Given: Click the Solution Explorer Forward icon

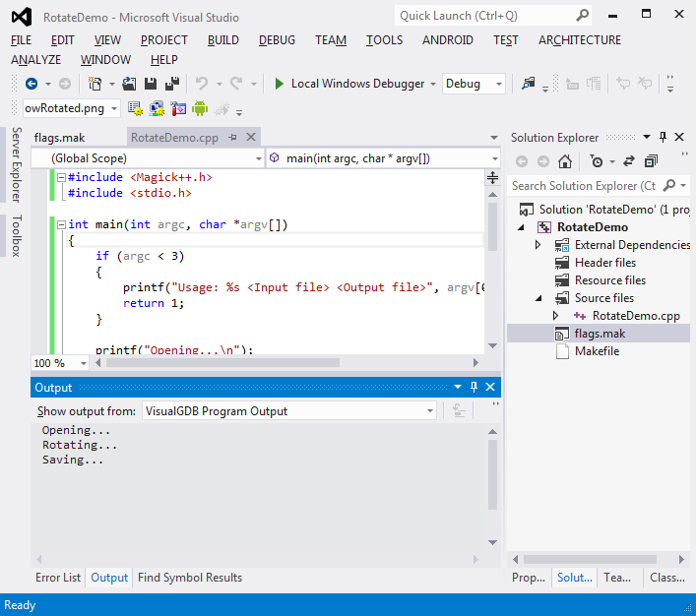Looking at the screenshot, I should 543,161.
